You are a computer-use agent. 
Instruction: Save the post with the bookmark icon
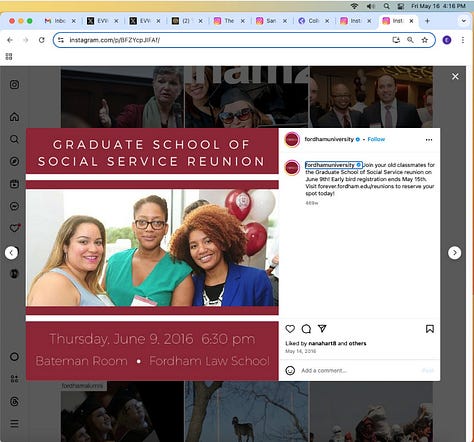click(430, 329)
